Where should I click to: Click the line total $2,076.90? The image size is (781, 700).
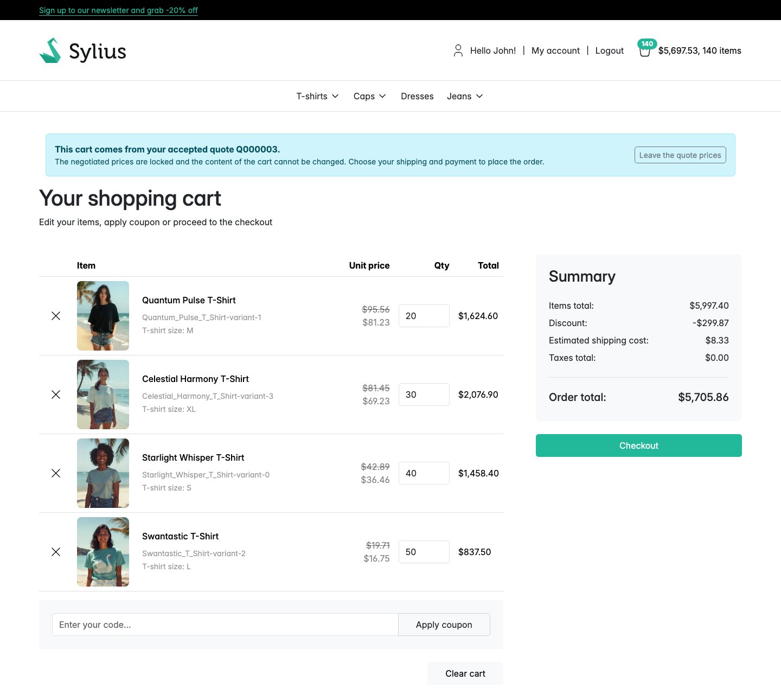click(x=478, y=394)
